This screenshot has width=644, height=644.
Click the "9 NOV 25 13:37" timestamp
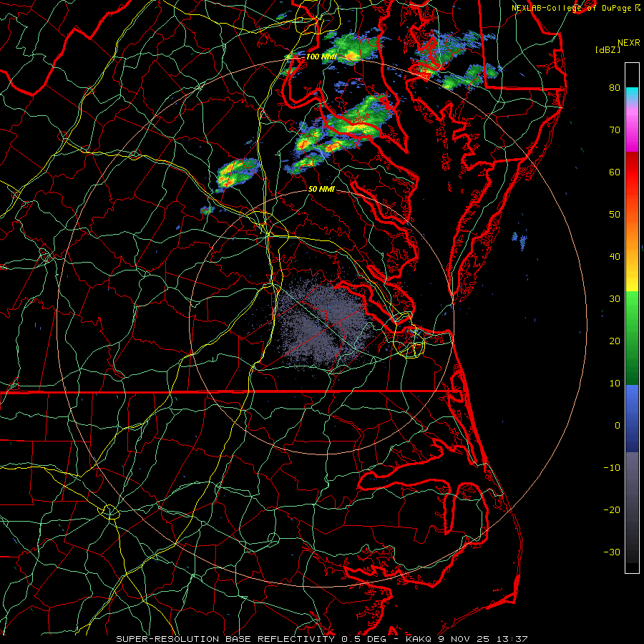point(482,639)
